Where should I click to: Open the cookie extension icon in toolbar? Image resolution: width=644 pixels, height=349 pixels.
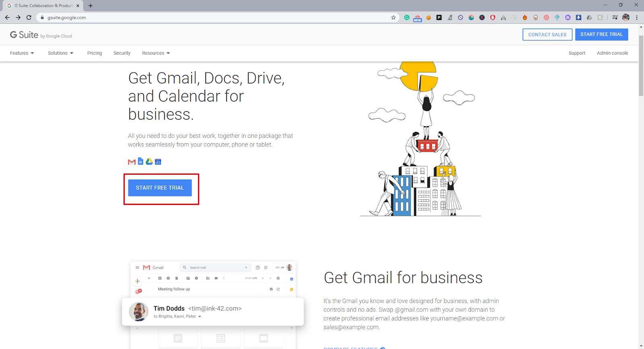(x=428, y=17)
